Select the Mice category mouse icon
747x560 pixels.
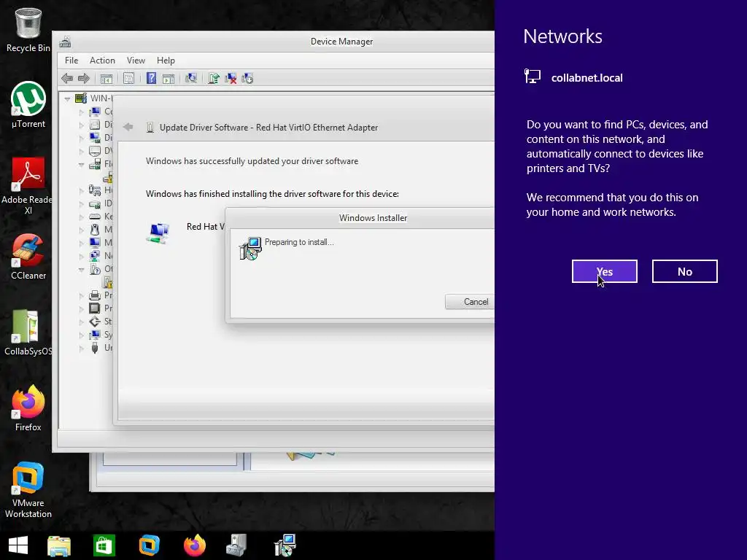pos(95,230)
